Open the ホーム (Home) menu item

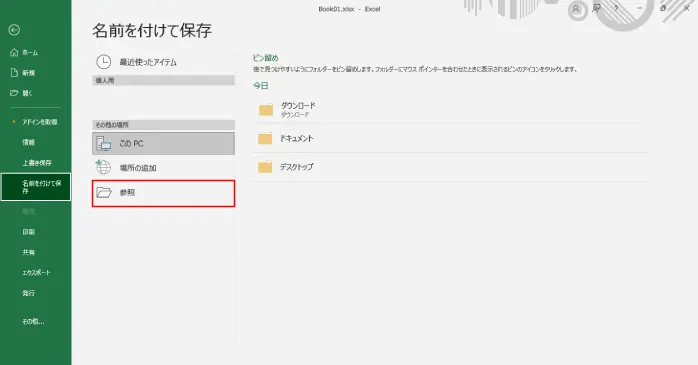click(x=36, y=53)
